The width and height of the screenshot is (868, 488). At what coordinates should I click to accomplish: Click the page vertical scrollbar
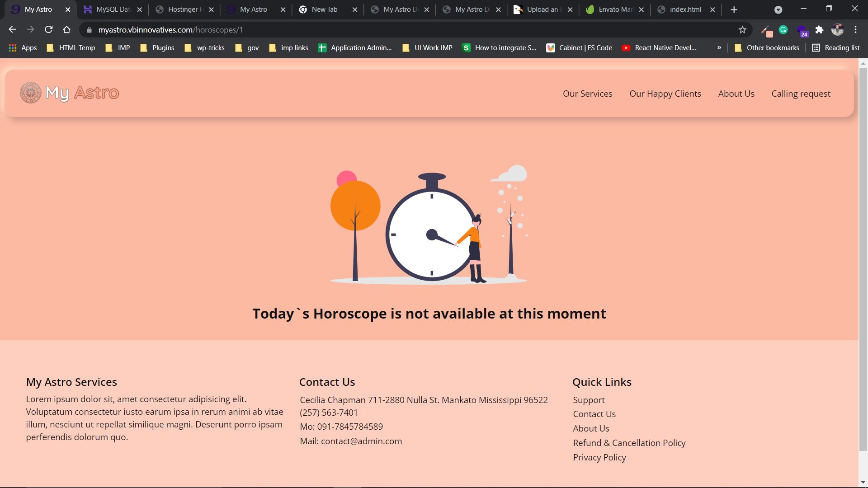pyautogui.click(x=863, y=258)
